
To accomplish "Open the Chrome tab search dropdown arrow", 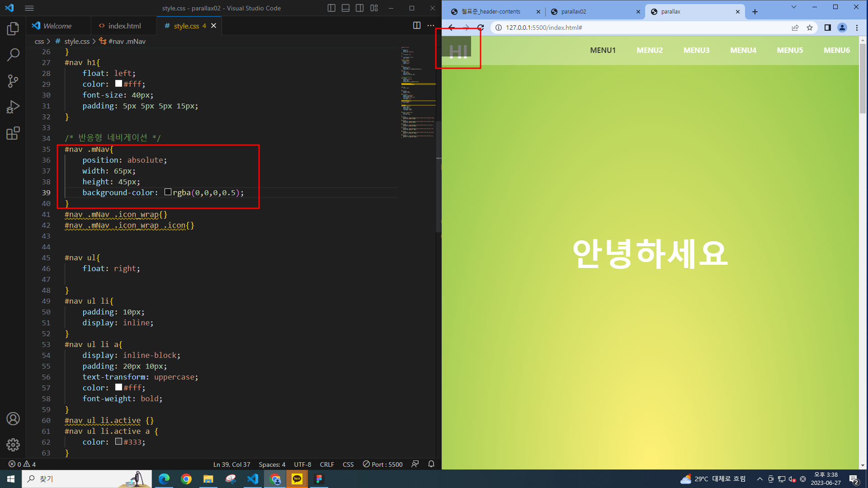I will (x=793, y=7).
